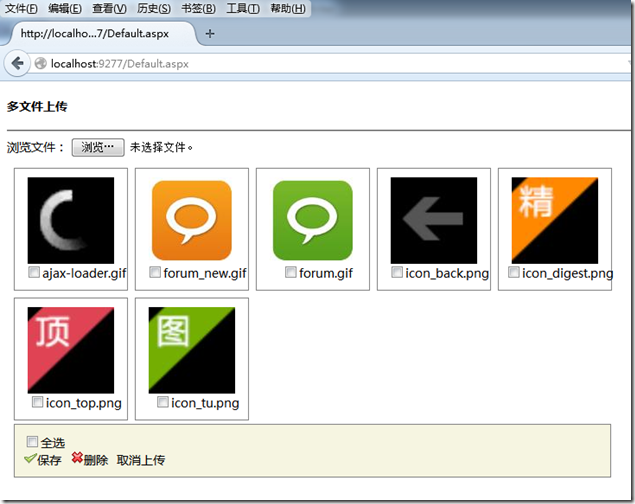Viewport: 635px width, 504px height.
Task: Open the icon_digest.png thumbnail
Action: [555, 220]
